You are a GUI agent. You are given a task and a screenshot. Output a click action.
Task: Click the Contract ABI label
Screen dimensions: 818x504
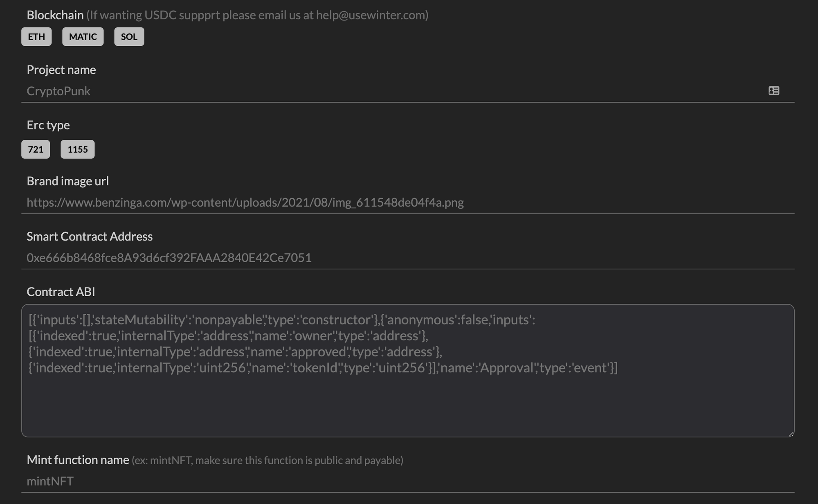61,292
